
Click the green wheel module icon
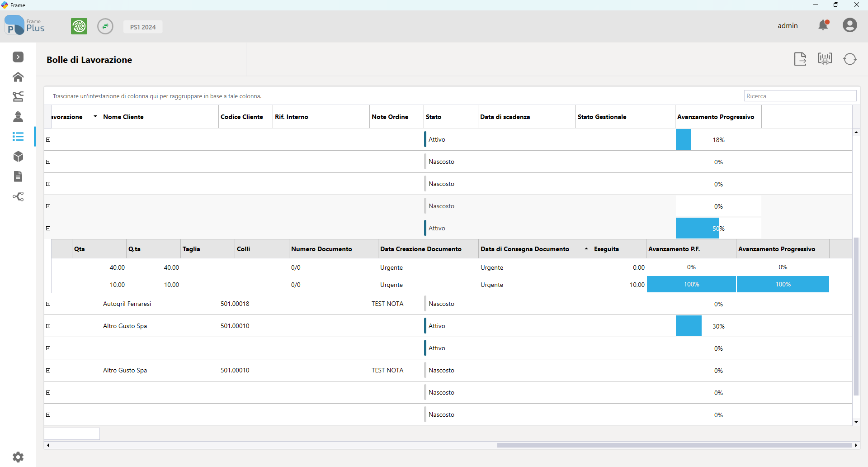[x=79, y=26]
